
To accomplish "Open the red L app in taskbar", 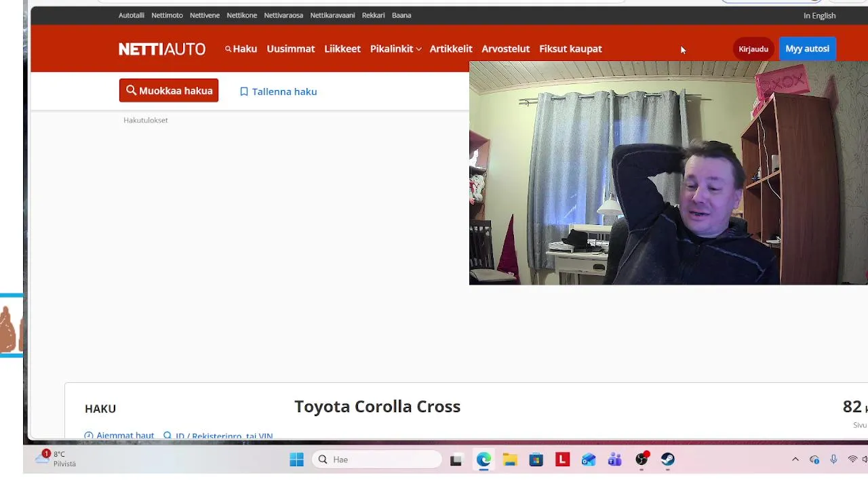I will pos(562,460).
